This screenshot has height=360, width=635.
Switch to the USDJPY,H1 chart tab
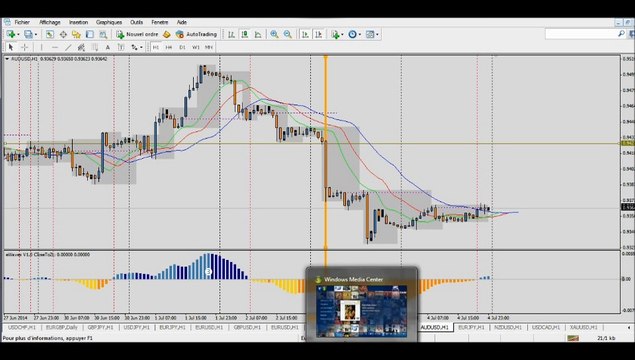click(136, 327)
